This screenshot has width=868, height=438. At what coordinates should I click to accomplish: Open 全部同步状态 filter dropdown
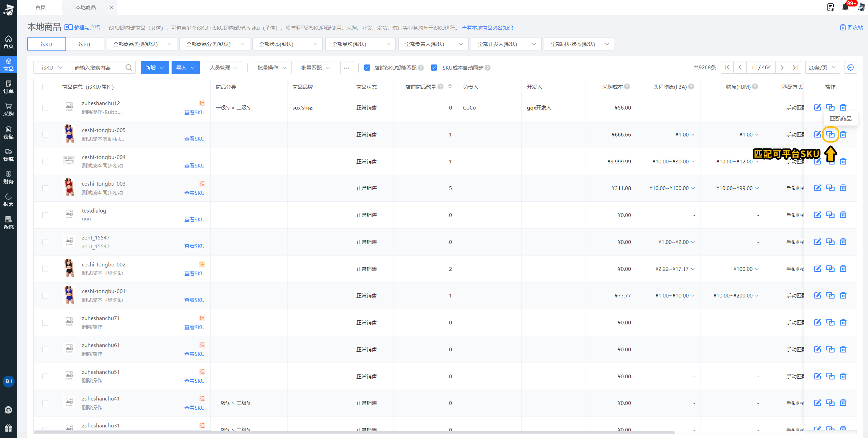tap(579, 44)
